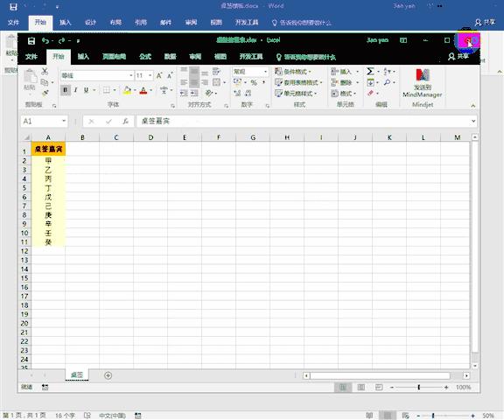Screen dimensions: 504x420
Task: Open the font name dropdown
Action: click(131, 75)
